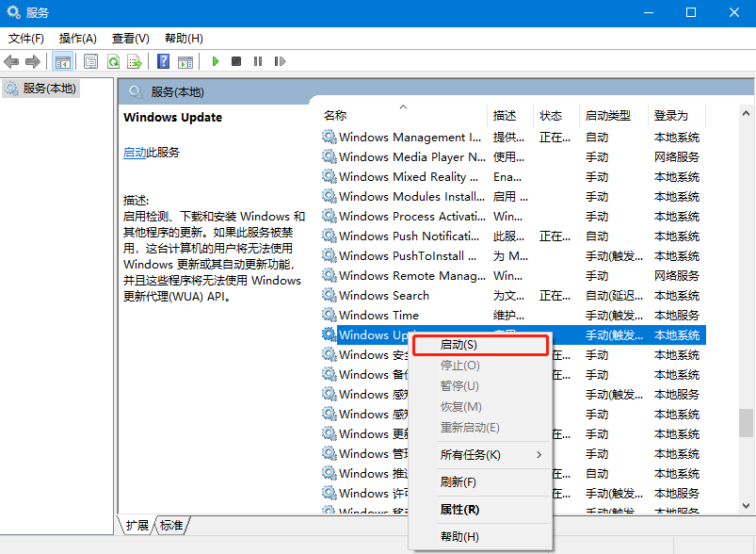Toggle the action pane toolbar icon
The image size is (756, 554).
click(x=185, y=61)
